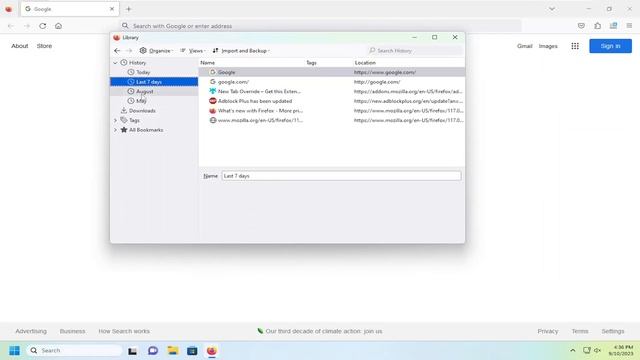The width and height of the screenshot is (640, 360).
Task: Go to Firefox home page icon
Action: 58,26
